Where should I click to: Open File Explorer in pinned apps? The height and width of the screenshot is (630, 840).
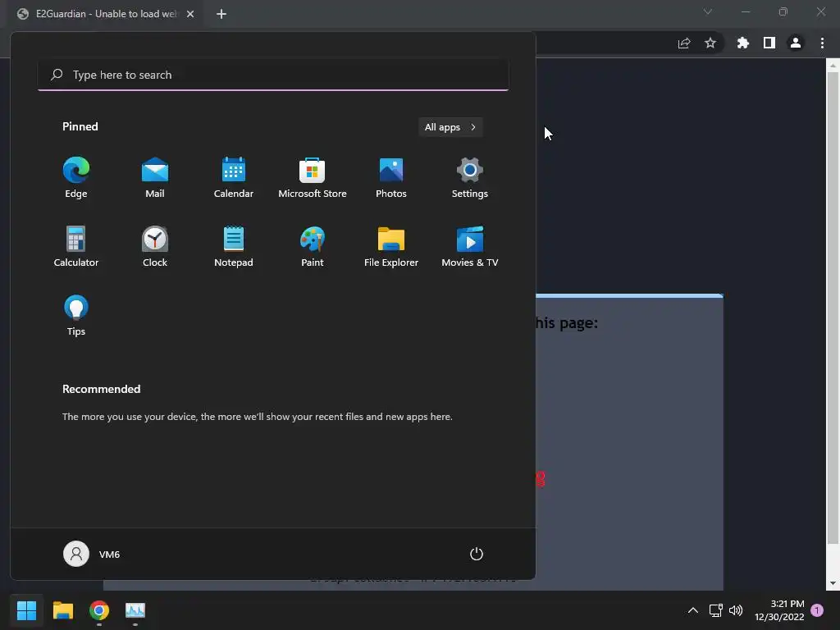tap(391, 247)
